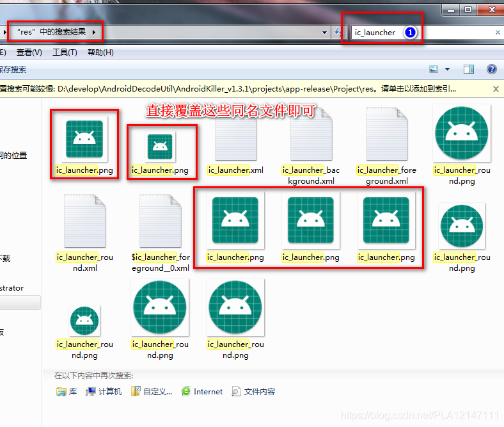Search again in 计算机
The height and width of the screenshot is (427, 504).
coord(104,392)
